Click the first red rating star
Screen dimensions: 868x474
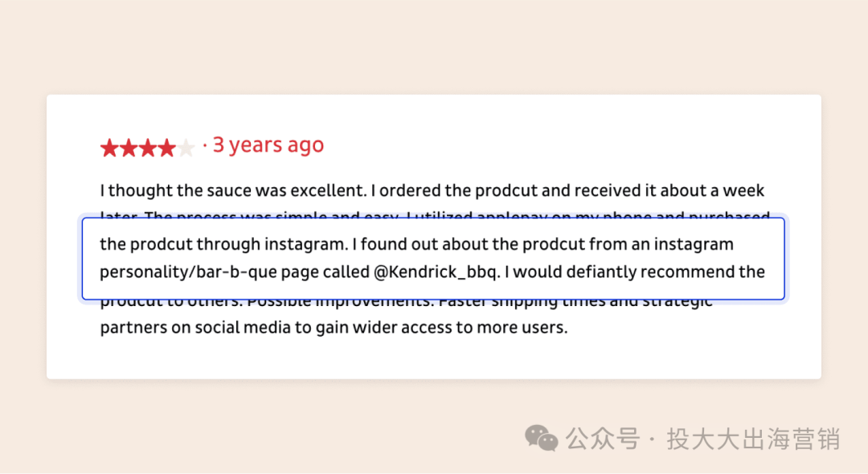(x=109, y=148)
